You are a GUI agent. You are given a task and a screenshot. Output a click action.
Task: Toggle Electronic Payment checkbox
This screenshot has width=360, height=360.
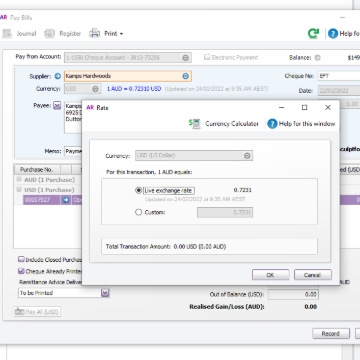(x=207, y=57)
